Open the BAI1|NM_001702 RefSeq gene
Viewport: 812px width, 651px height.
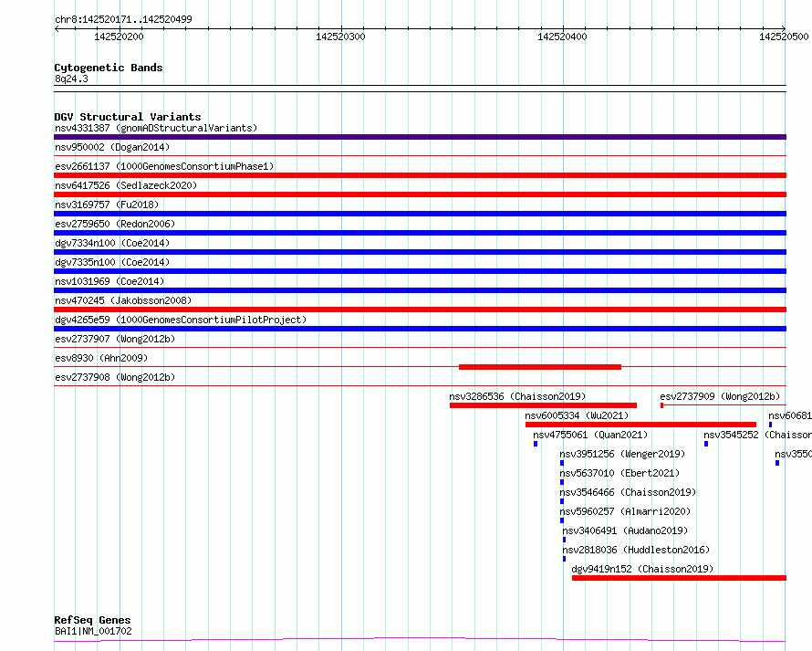tap(93, 631)
